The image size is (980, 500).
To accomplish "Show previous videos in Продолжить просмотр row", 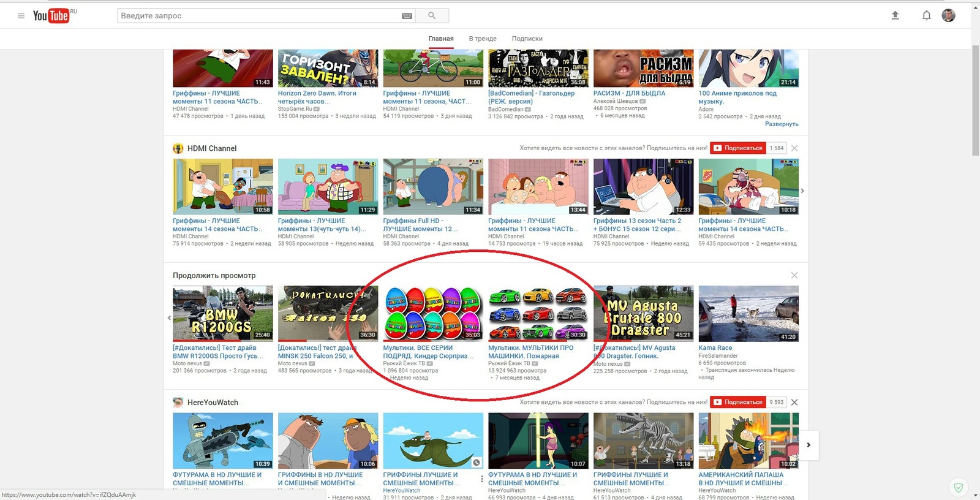I will [169, 318].
